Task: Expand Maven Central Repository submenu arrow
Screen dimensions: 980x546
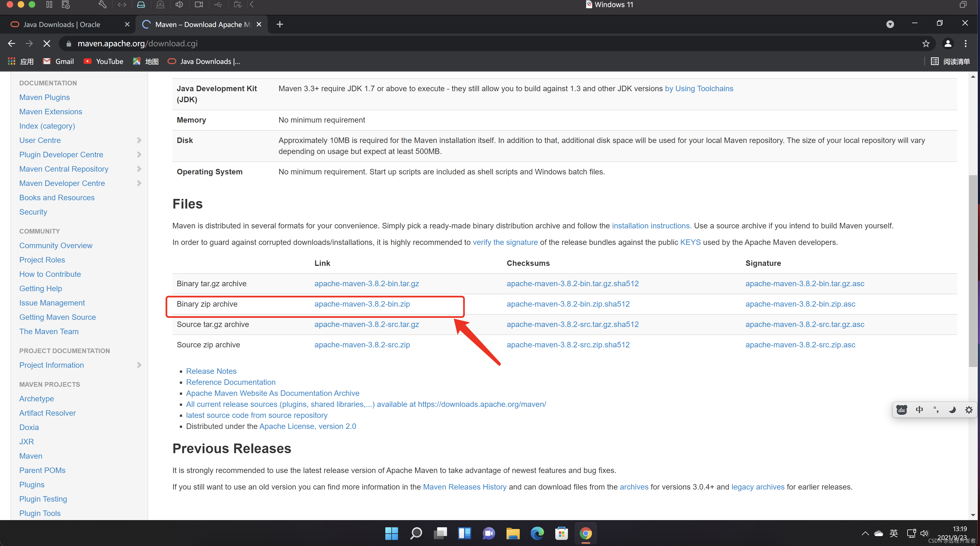Action: pos(139,169)
